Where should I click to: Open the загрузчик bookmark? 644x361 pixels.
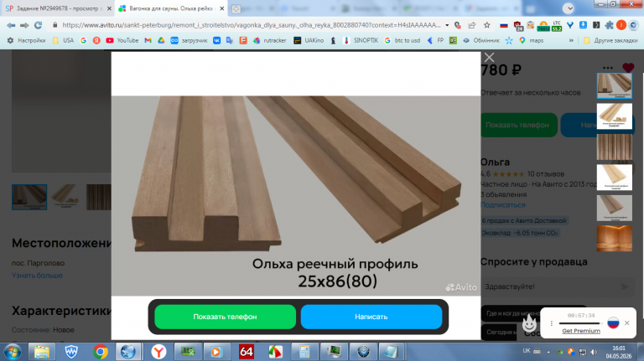(189, 40)
